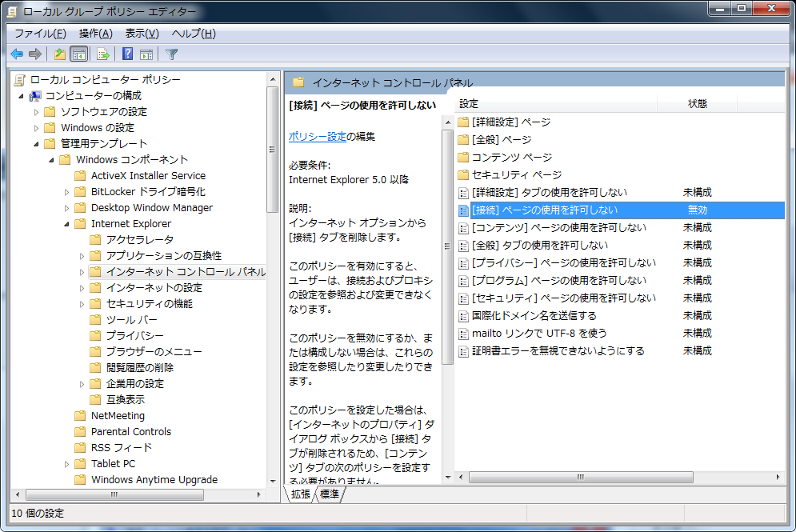The width and height of the screenshot is (796, 532).
Task: Click the Back arrow in the toolbar
Action: point(17,54)
